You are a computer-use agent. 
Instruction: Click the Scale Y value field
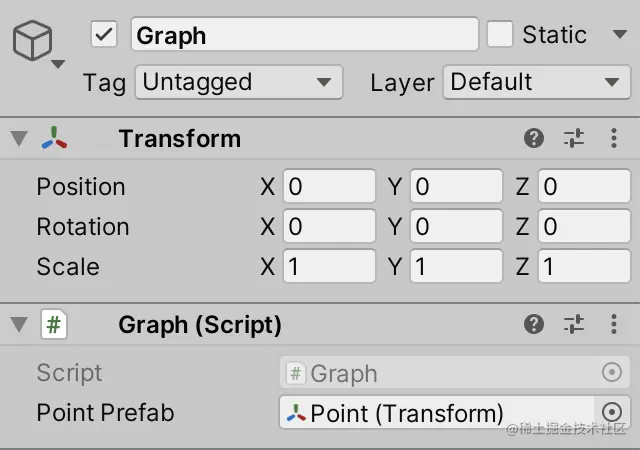click(456, 266)
